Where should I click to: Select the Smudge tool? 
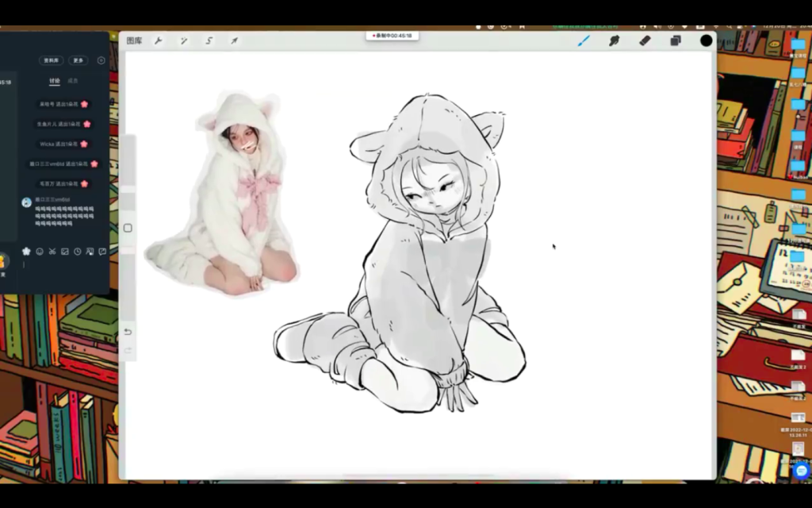(x=614, y=40)
